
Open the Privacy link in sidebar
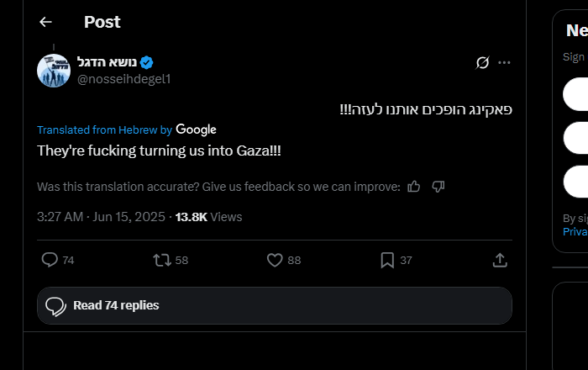575,232
